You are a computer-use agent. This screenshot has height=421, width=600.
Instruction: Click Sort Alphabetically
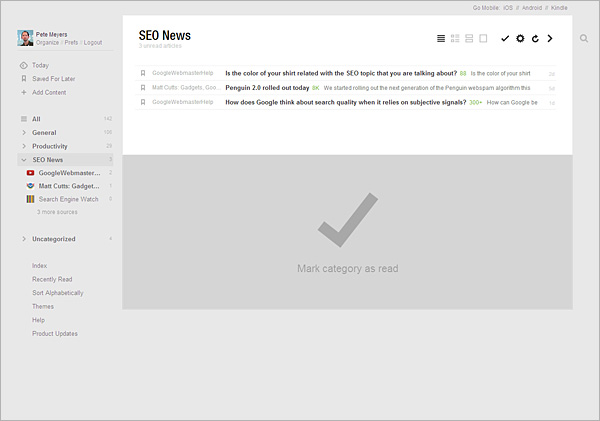click(58, 293)
